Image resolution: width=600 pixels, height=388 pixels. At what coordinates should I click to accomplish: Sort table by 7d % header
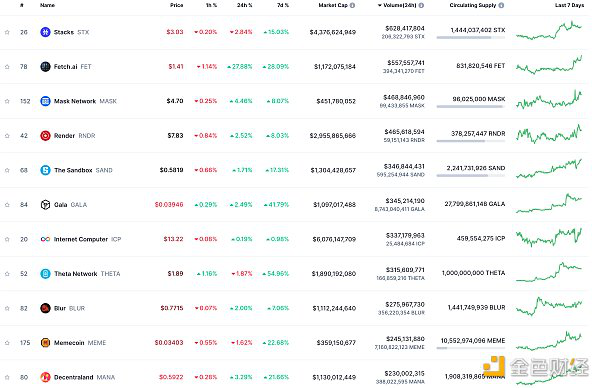pyautogui.click(x=283, y=5)
